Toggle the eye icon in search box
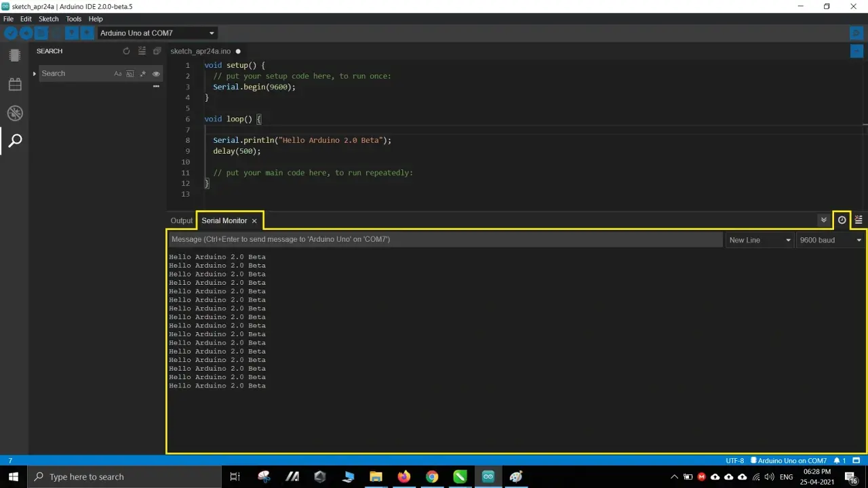 coord(156,73)
